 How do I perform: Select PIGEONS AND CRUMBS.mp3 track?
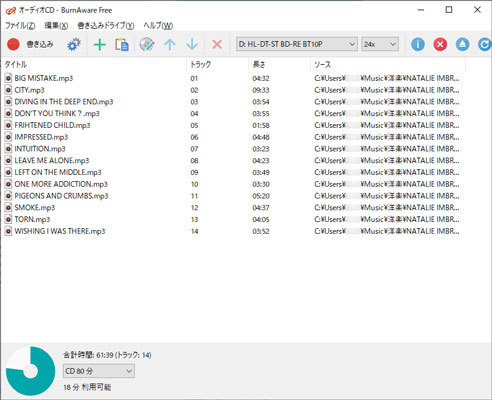pyautogui.click(x=61, y=196)
